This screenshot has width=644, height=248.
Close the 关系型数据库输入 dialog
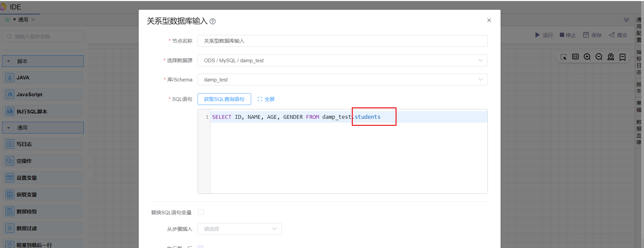coord(489,21)
